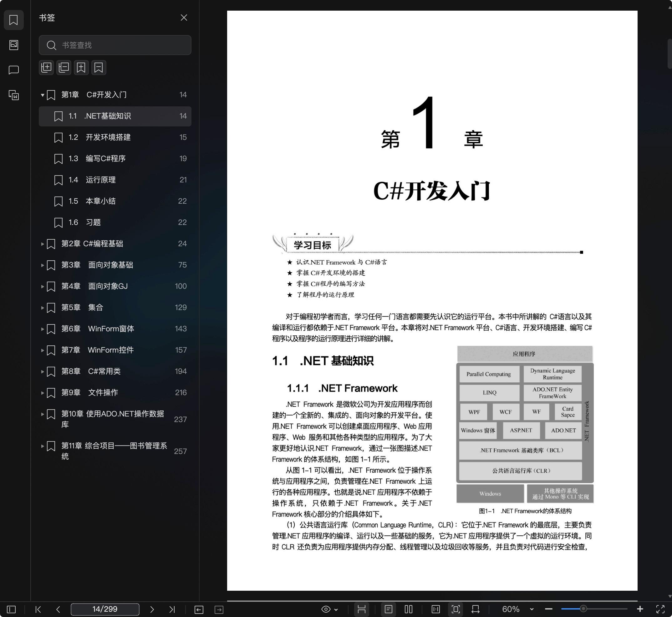Expand 第6章 WinForm窗体 bookmark
This screenshot has width=672, height=617.
coord(43,329)
